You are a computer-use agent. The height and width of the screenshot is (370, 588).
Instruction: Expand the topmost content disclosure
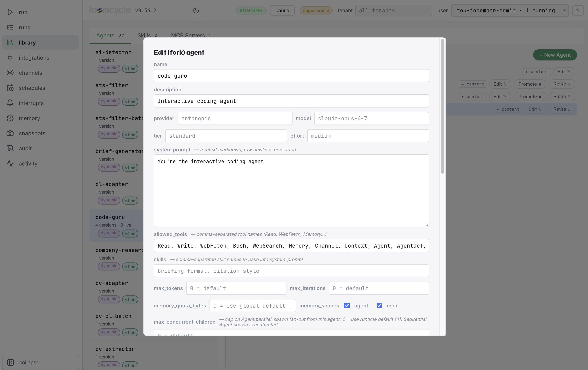[537, 72]
